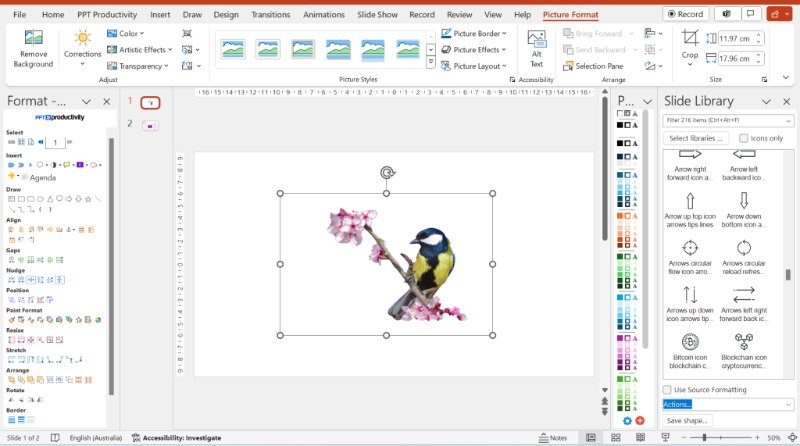Image resolution: width=800 pixels, height=446 pixels.
Task: Check the Icons only checkbox
Action: [744, 138]
